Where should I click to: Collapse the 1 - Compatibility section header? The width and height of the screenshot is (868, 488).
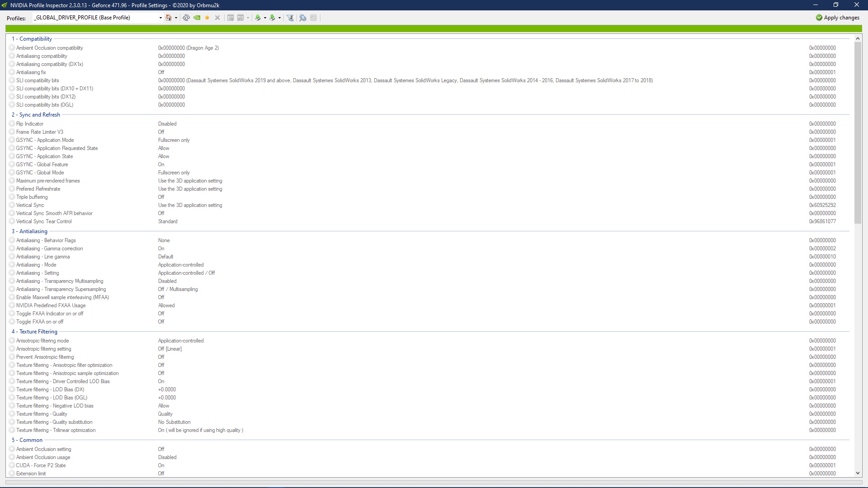[32, 39]
